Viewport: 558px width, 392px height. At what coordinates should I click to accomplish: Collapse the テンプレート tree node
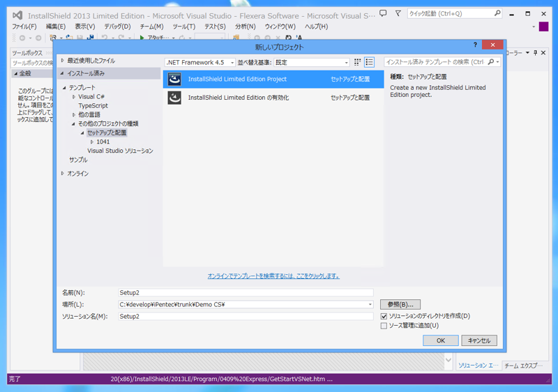point(64,87)
